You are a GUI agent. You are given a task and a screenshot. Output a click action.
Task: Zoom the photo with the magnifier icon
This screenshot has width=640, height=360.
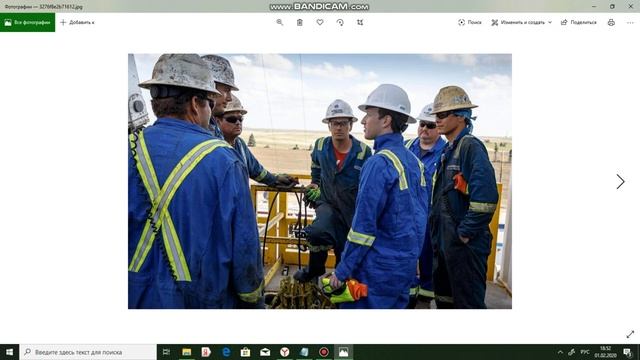pyautogui.click(x=280, y=22)
